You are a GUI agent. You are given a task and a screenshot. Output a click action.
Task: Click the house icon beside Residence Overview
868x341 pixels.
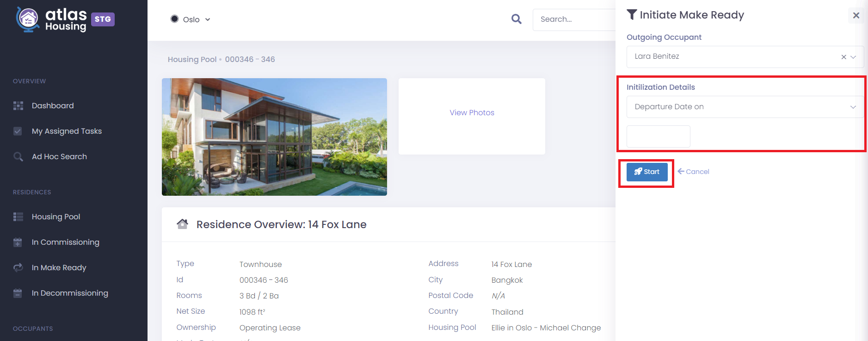182,224
